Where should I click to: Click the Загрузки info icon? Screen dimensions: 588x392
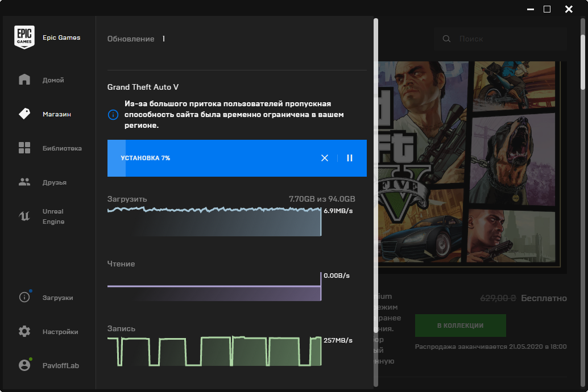24,297
